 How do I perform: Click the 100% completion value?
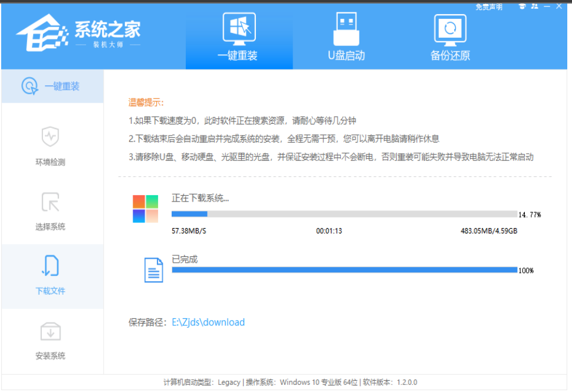coord(526,271)
